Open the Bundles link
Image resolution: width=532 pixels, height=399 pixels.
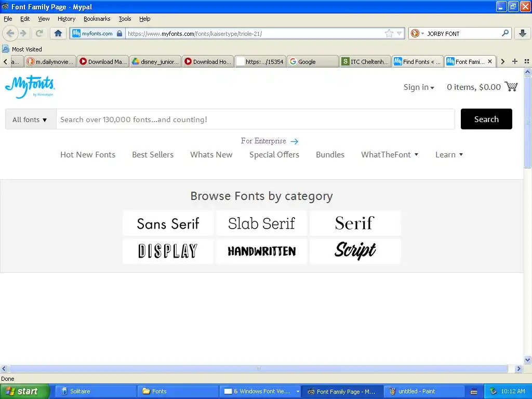click(330, 155)
